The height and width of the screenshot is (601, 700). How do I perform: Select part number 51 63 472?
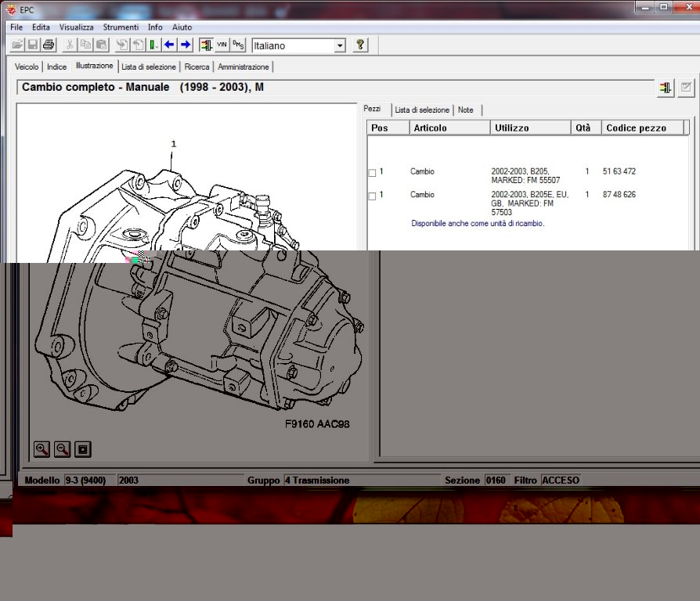[619, 171]
